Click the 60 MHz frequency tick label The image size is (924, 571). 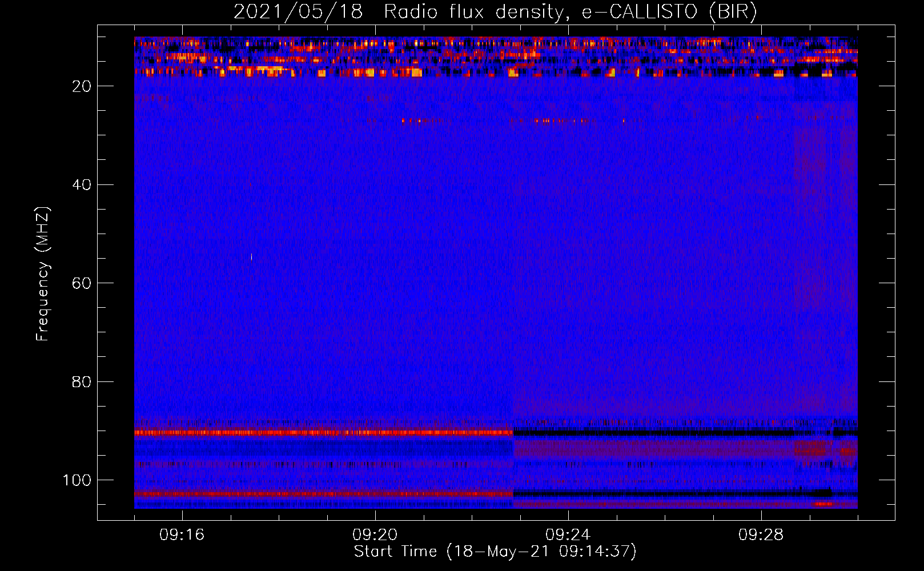(x=81, y=283)
